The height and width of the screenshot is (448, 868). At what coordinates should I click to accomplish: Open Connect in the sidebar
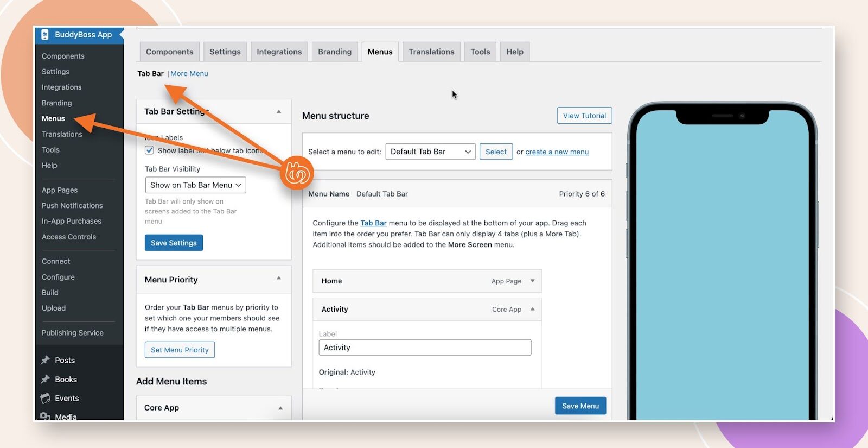pos(56,261)
